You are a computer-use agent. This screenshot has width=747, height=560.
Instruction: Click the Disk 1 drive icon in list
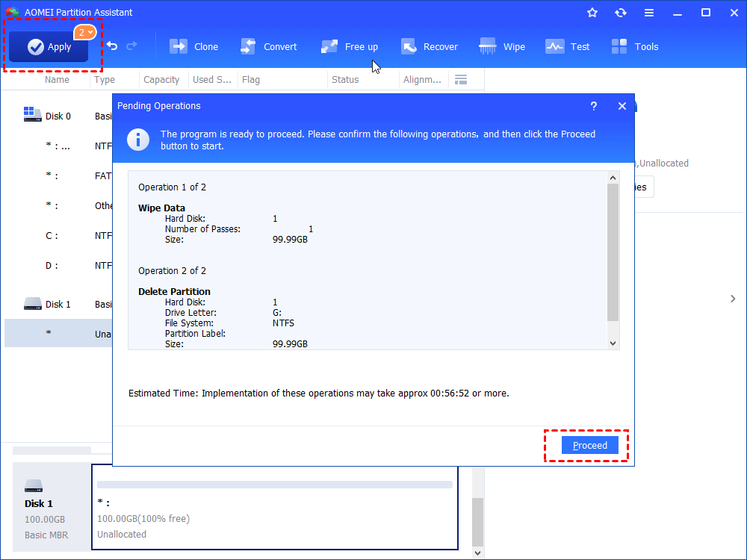coord(32,304)
